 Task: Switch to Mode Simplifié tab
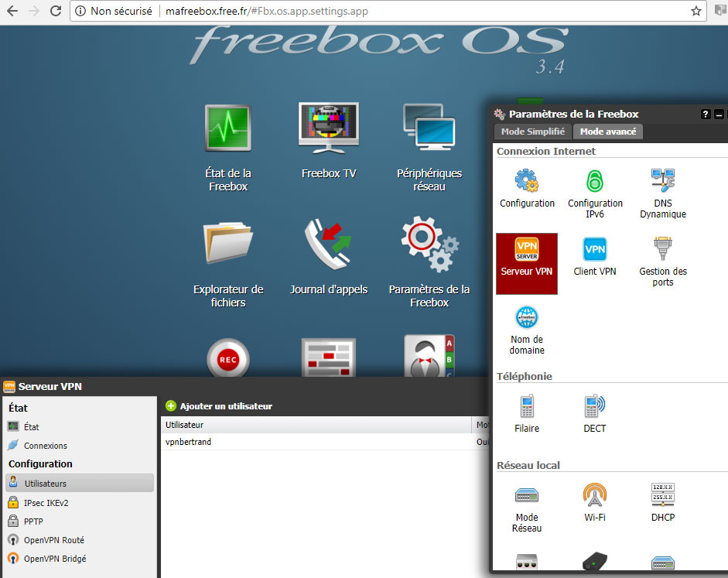coord(533,132)
